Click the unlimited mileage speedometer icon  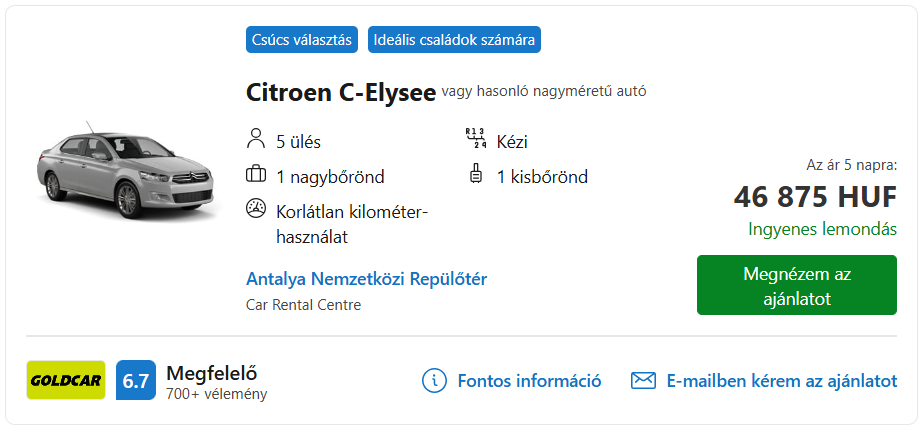[x=256, y=209]
